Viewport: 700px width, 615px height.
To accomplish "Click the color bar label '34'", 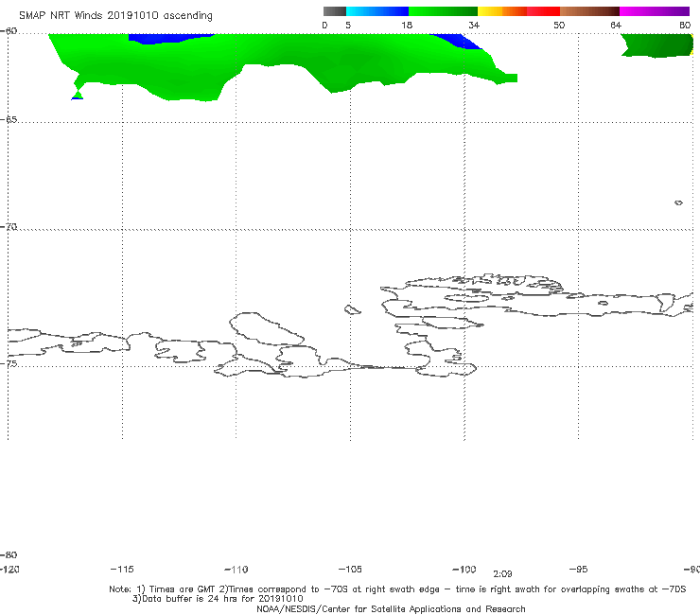I will point(474,26).
